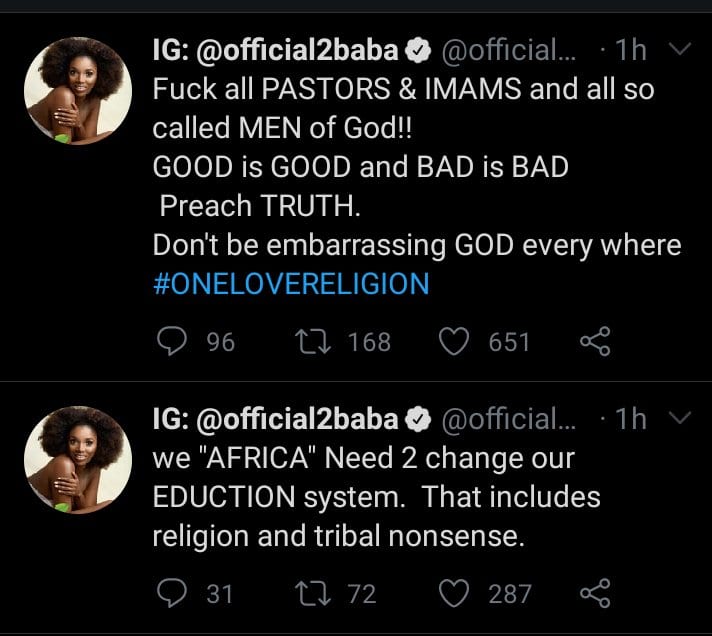
Task: Share the AFRICA education system tweet
Action: pos(595,593)
